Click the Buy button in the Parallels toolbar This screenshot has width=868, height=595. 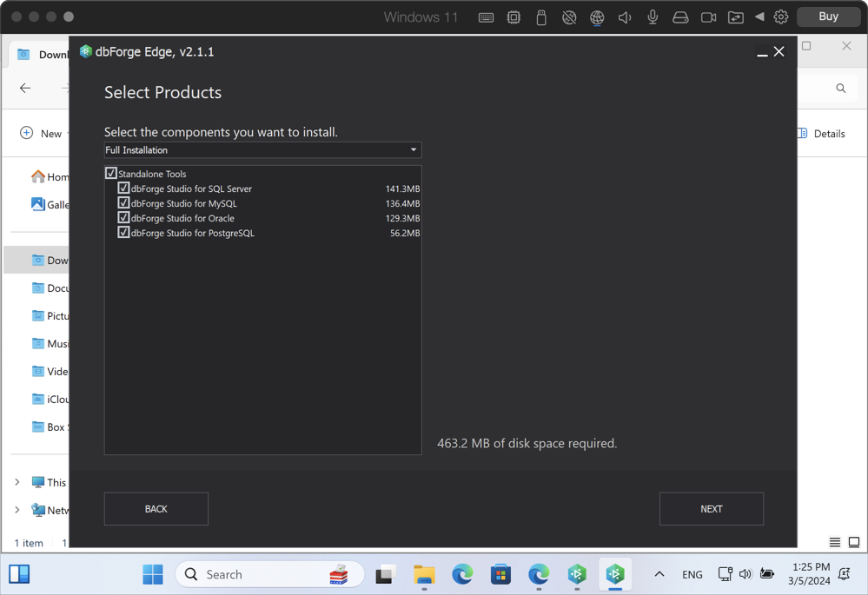[828, 17]
